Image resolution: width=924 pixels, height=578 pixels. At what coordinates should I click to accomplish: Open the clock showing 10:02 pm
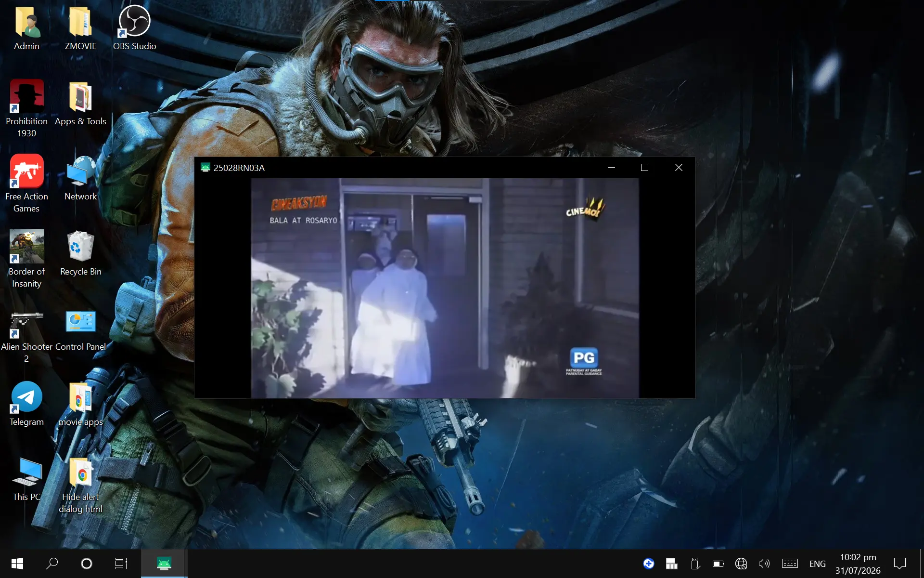coord(858,564)
